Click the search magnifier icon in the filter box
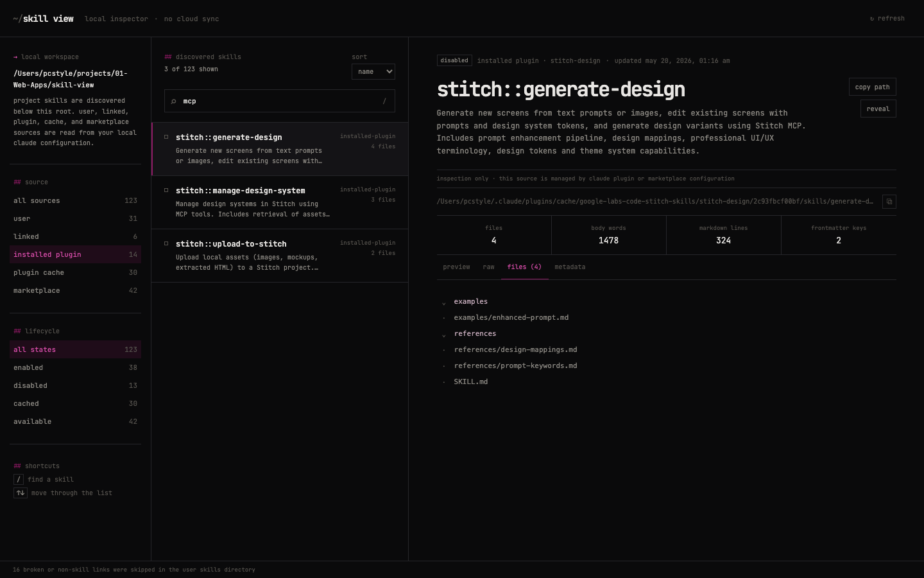Screen dimensions: 924x578 173,101
